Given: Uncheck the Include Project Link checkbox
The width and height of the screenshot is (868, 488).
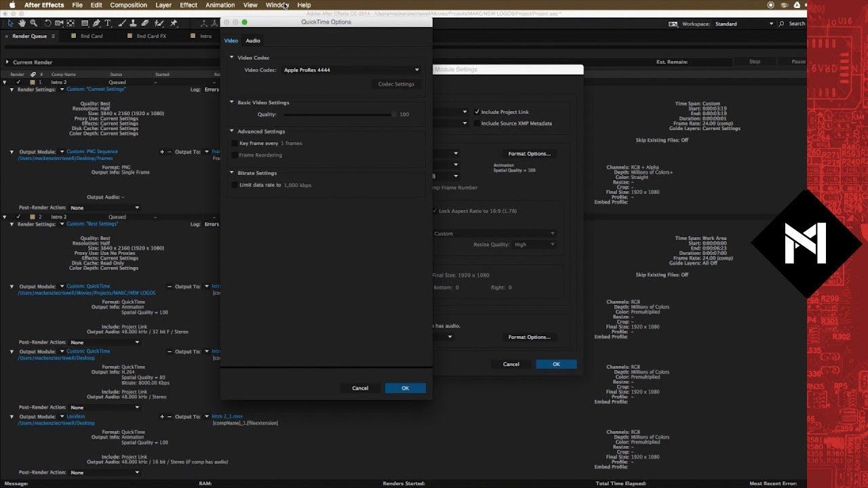Looking at the screenshot, I should (x=477, y=112).
